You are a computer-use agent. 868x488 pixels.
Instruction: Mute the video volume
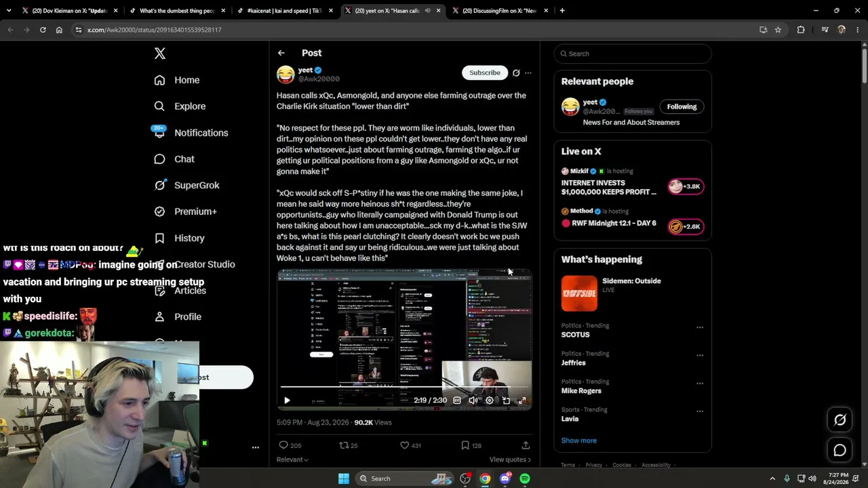[473, 401]
